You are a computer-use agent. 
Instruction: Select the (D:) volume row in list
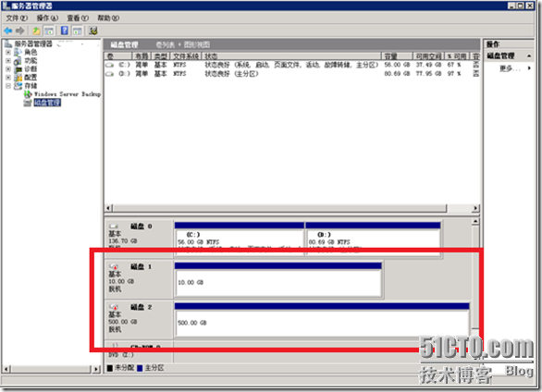[x=292, y=74]
